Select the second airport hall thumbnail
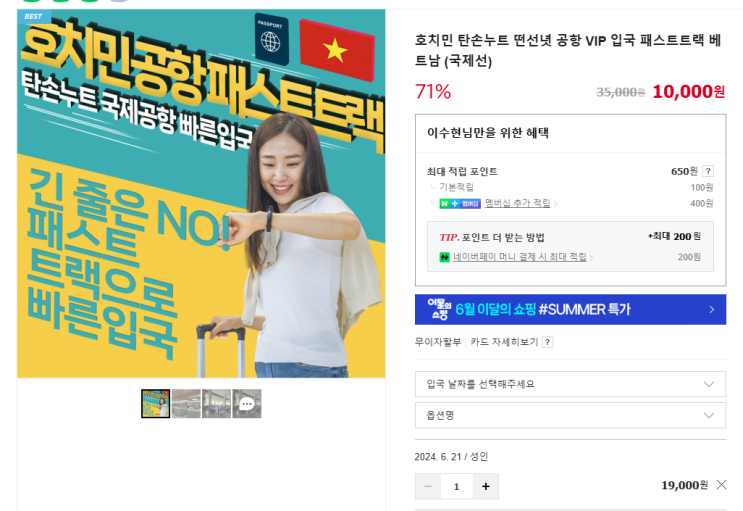The width and height of the screenshot is (743, 511). pyautogui.click(x=186, y=404)
